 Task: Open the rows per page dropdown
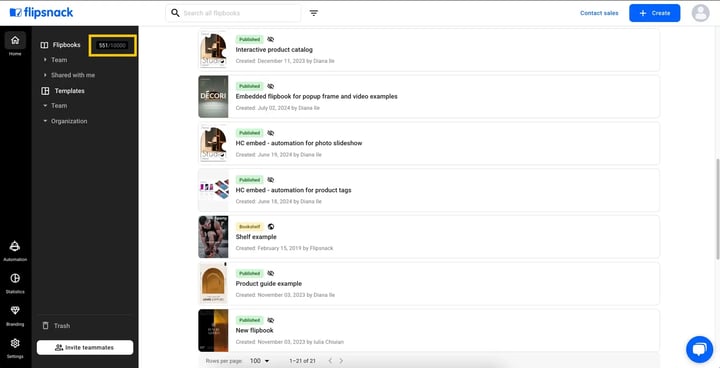(x=259, y=361)
